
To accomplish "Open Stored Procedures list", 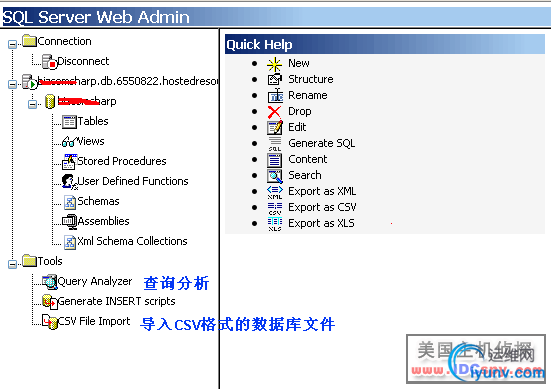I will pyautogui.click(x=122, y=161).
